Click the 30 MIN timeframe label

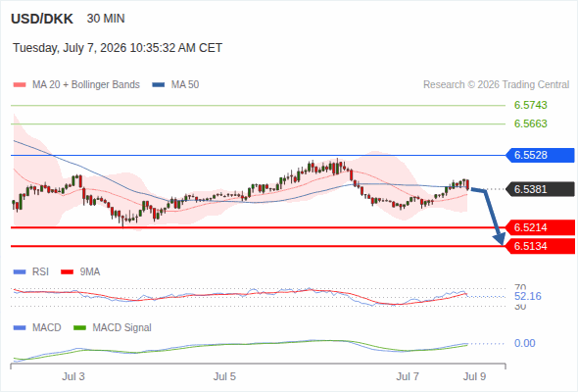[x=106, y=19]
